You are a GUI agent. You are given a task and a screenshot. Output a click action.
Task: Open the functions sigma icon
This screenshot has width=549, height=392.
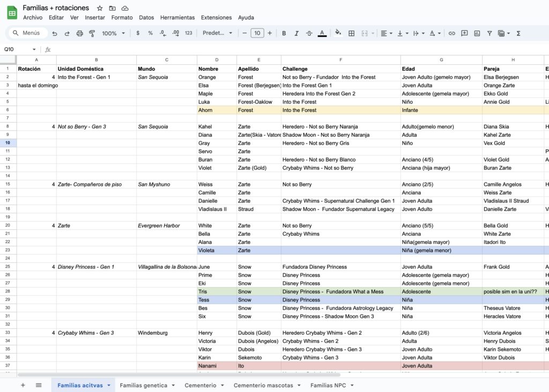pyautogui.click(x=518, y=33)
